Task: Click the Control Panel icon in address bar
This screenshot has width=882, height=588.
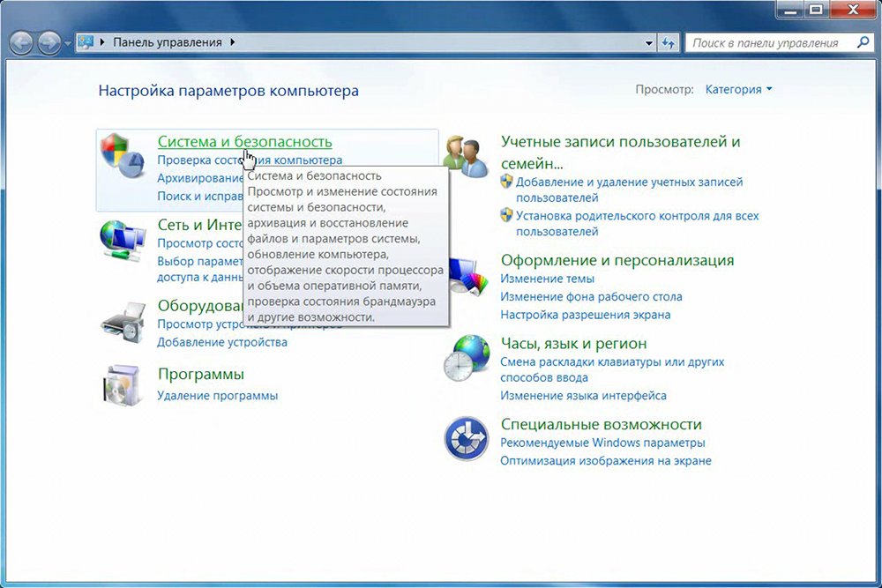Action: [86, 42]
